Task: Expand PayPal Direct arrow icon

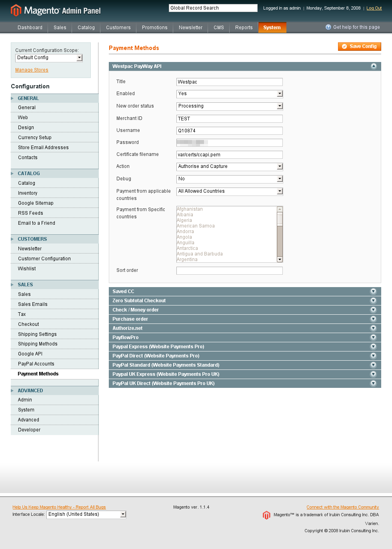Action: pyautogui.click(x=373, y=356)
